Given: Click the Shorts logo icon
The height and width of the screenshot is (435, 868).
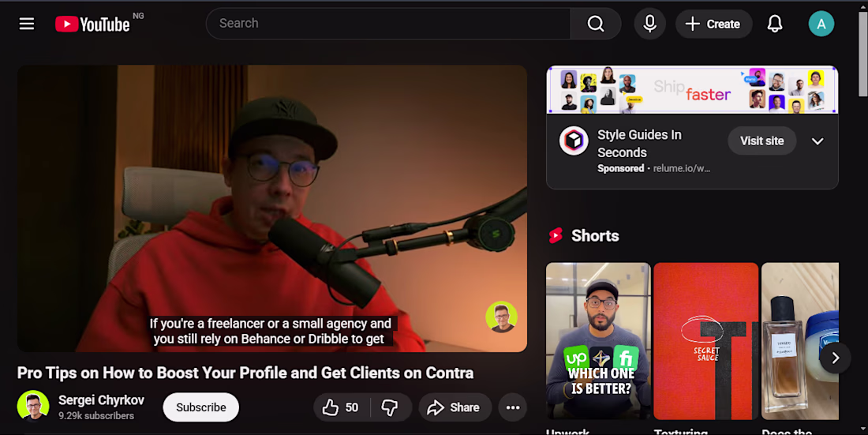Looking at the screenshot, I should coord(556,235).
